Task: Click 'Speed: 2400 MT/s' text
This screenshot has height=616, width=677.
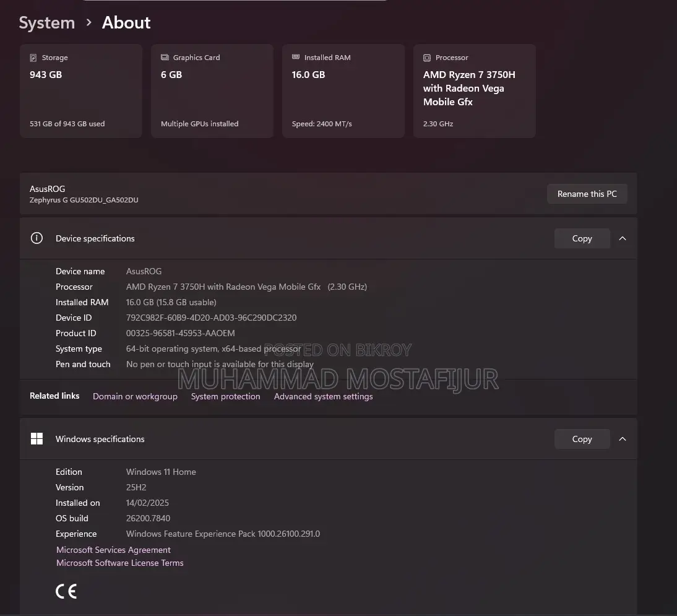Action: [x=322, y=124]
